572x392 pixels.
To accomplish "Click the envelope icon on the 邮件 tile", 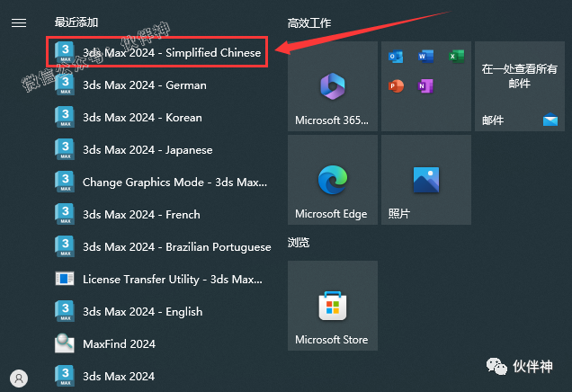I will (x=550, y=120).
